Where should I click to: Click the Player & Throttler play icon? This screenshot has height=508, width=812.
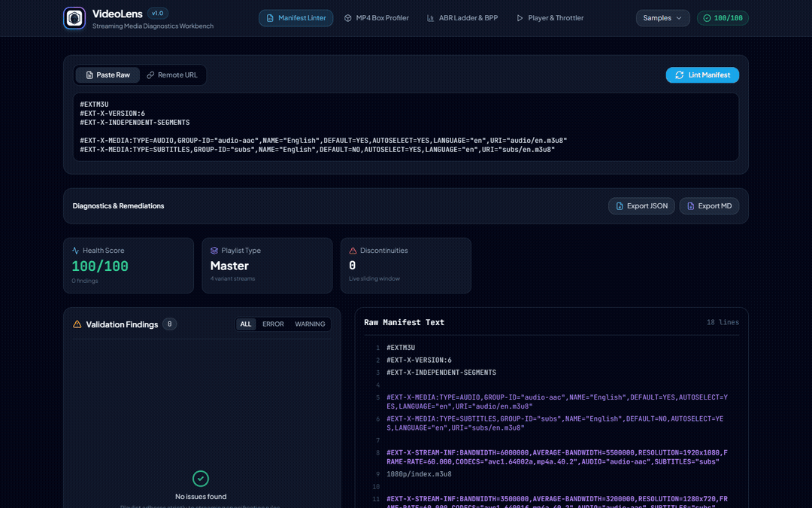(x=520, y=18)
